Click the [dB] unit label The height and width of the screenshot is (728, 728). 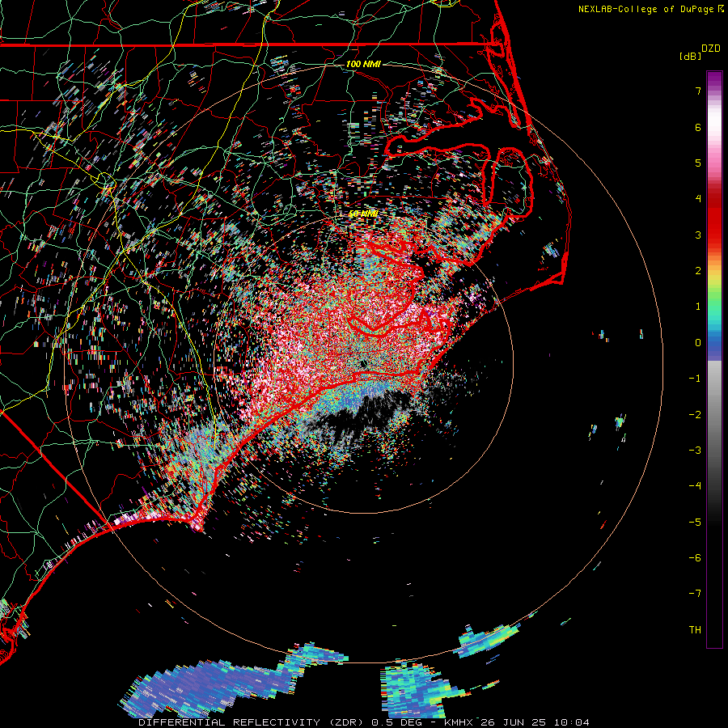(x=691, y=57)
